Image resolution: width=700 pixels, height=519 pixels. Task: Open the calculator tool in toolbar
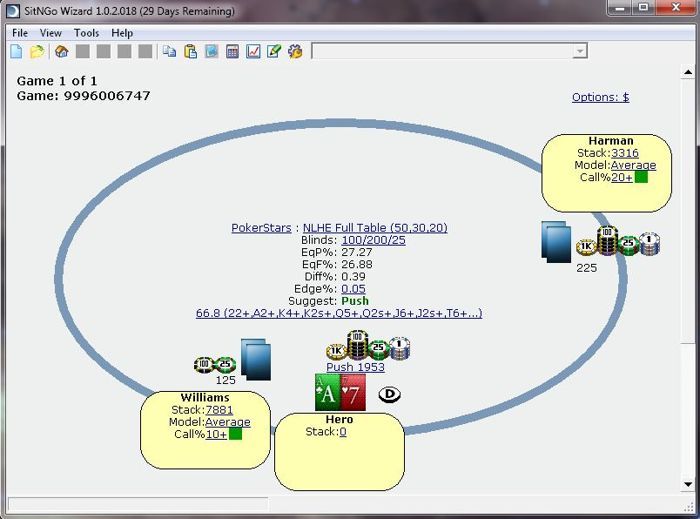232,51
